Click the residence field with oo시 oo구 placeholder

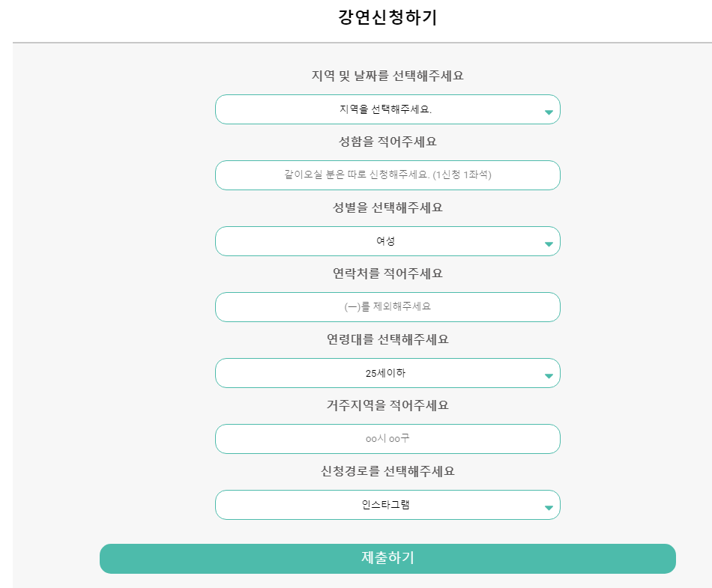tap(387, 439)
